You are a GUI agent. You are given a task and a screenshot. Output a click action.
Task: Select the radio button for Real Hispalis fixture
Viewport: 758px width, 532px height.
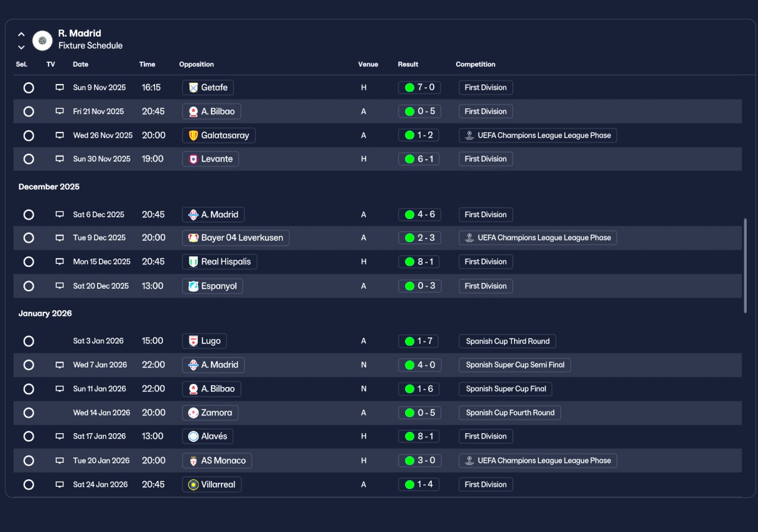click(28, 262)
